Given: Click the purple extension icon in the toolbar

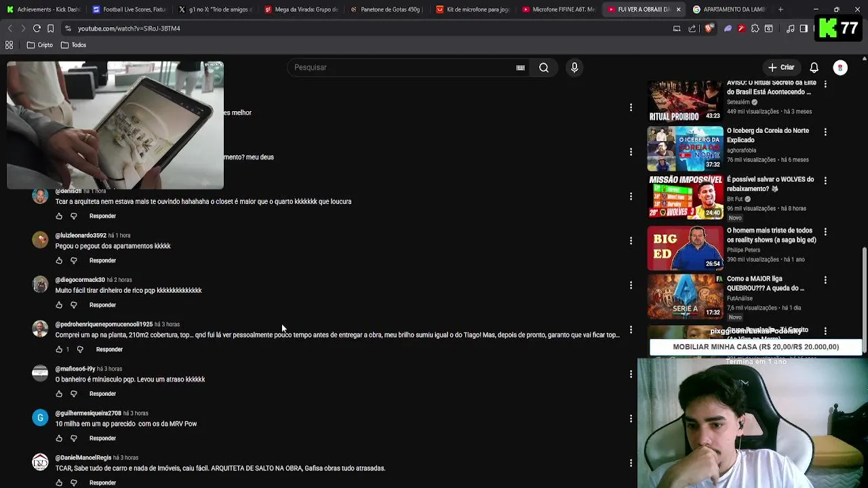Looking at the screenshot, I should coord(728,28).
